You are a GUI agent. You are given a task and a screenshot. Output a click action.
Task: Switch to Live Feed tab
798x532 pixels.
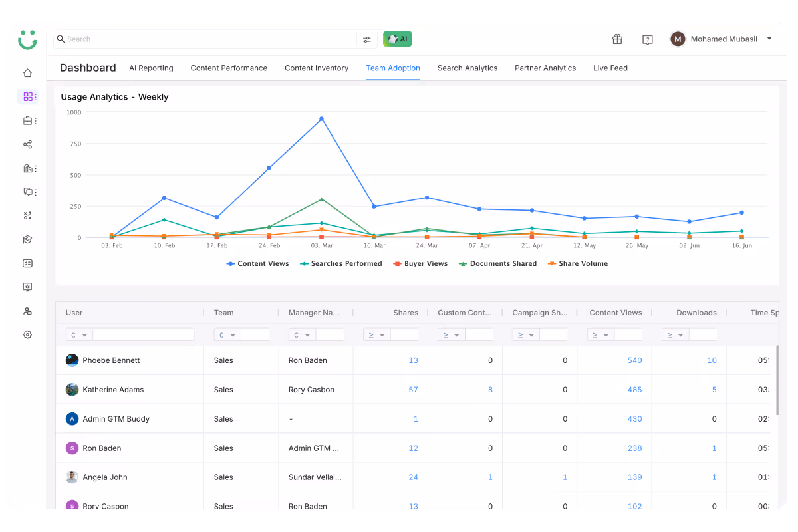(610, 68)
